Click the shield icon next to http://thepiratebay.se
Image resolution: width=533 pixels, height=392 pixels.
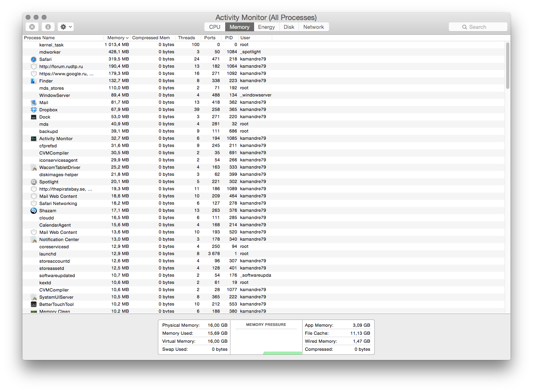pyautogui.click(x=34, y=189)
